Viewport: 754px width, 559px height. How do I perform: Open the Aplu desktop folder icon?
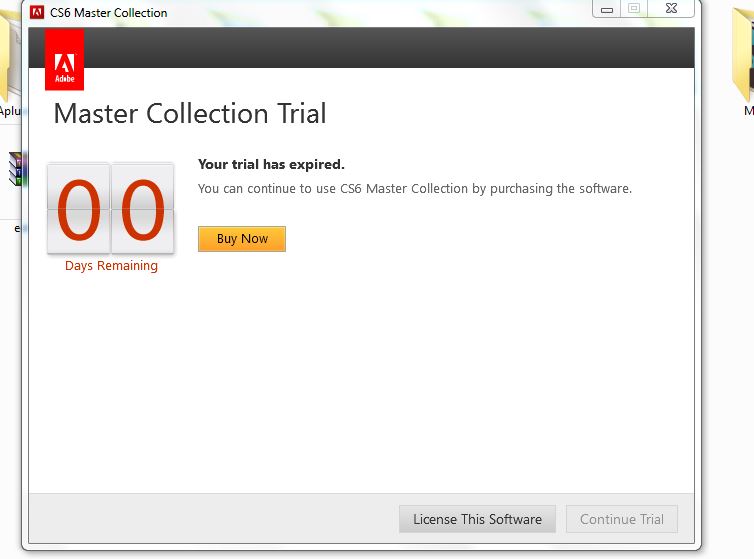(10, 55)
